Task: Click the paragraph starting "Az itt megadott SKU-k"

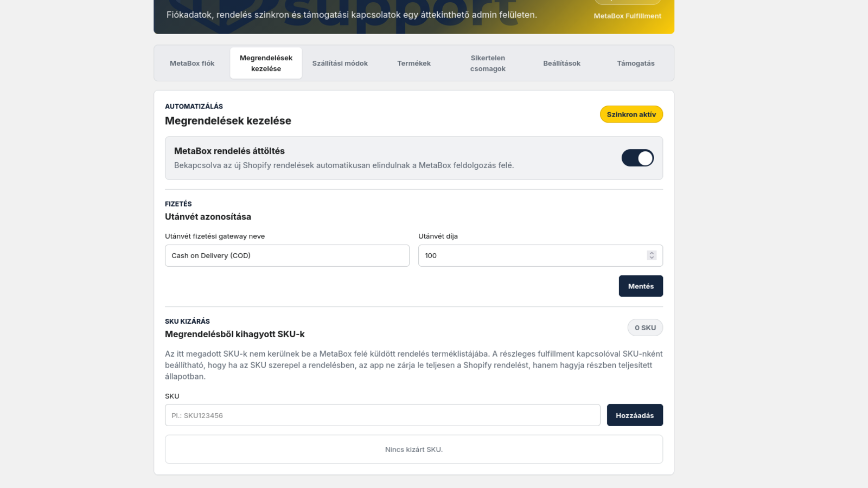Action: click(x=414, y=365)
